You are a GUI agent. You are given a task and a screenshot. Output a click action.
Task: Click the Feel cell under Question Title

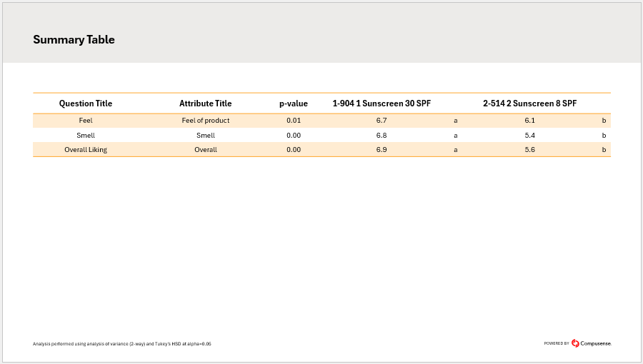[86, 121]
